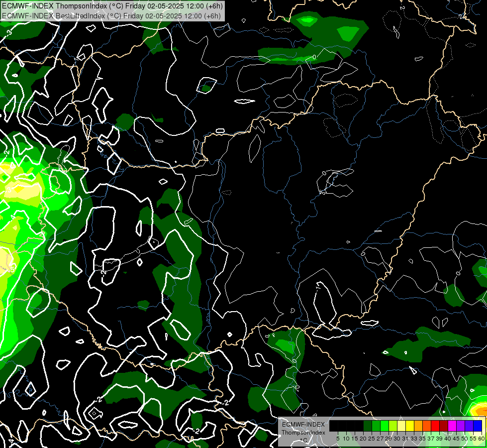
Task: Pick the orange 33–35 legend swatch
Action: (418, 426)
